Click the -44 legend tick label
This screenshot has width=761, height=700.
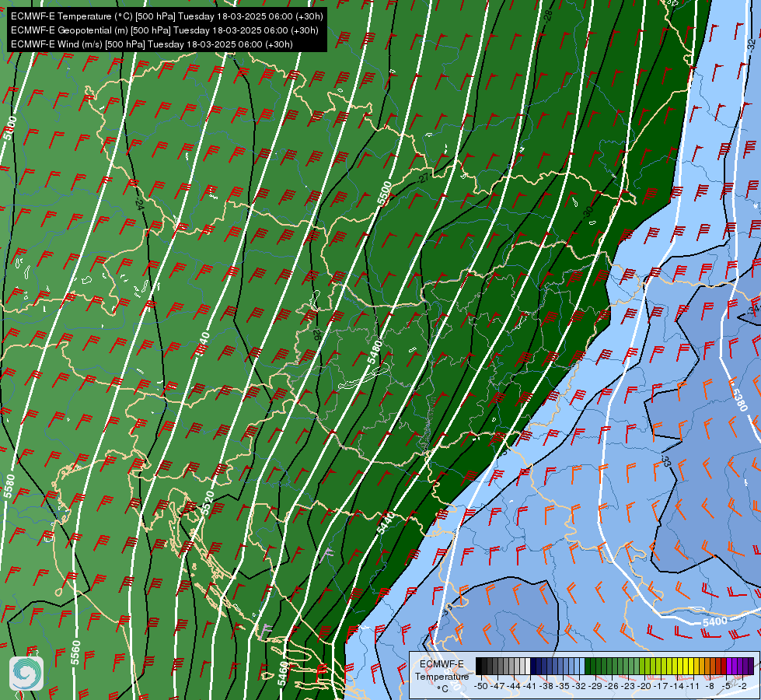514,686
